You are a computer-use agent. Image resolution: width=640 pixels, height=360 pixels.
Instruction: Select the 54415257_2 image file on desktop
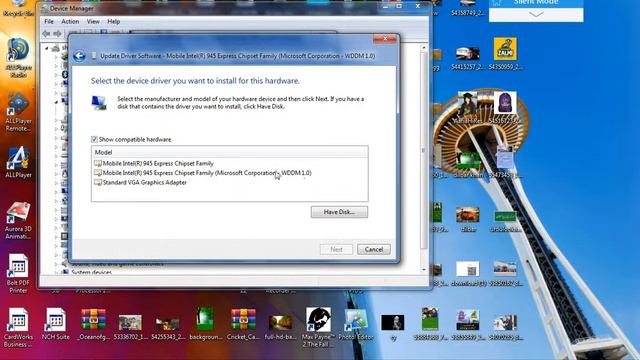(x=468, y=58)
